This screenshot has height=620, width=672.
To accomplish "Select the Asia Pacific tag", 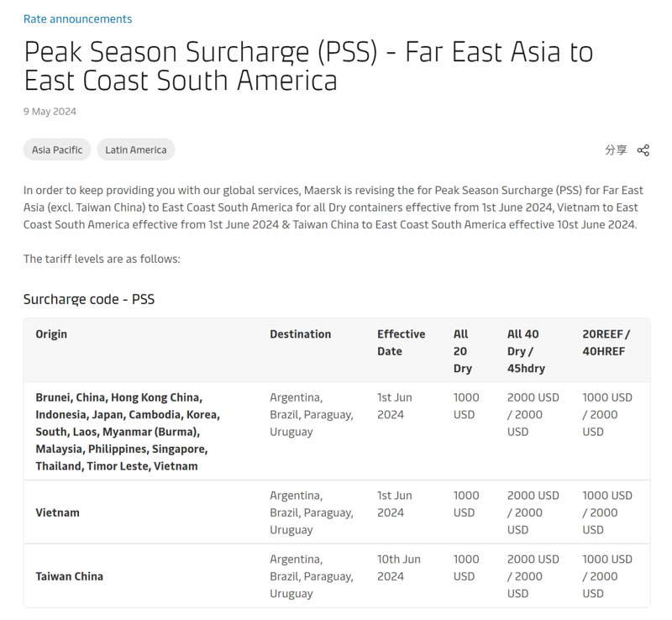I will coord(57,150).
